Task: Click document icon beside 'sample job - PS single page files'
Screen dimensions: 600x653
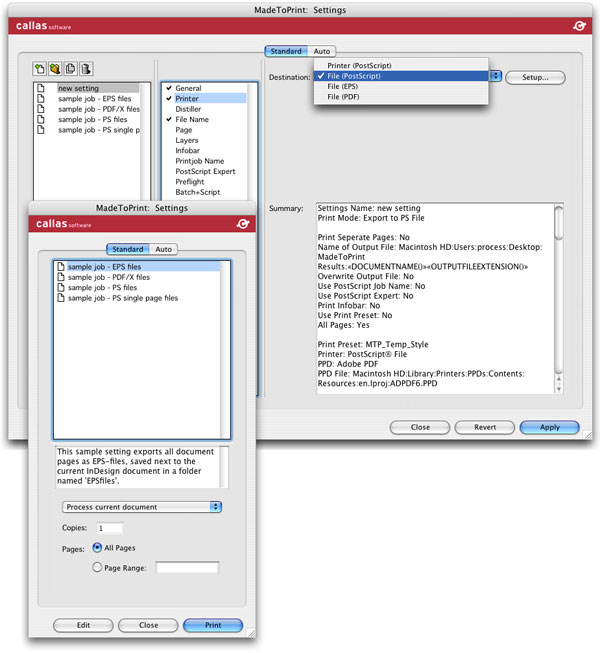Action: pyautogui.click(x=61, y=297)
